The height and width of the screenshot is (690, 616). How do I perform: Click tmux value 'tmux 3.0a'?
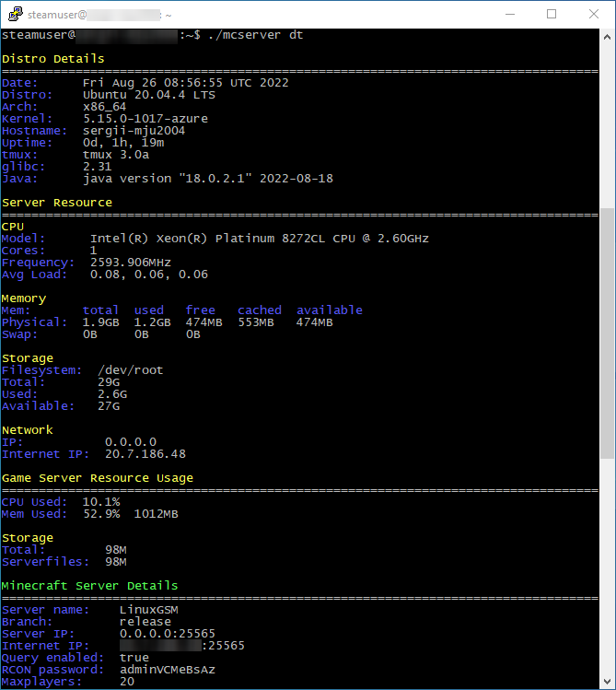pyautogui.click(x=116, y=155)
